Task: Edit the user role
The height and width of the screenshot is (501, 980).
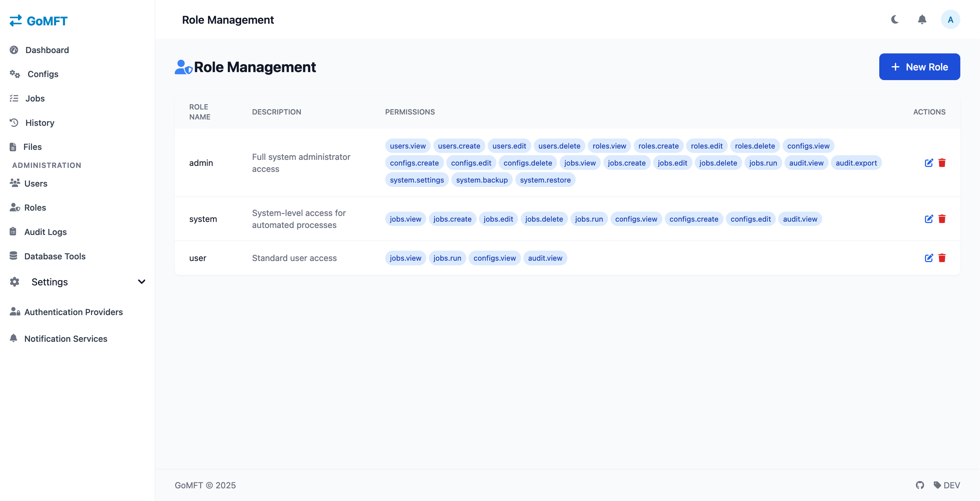Action: click(929, 258)
